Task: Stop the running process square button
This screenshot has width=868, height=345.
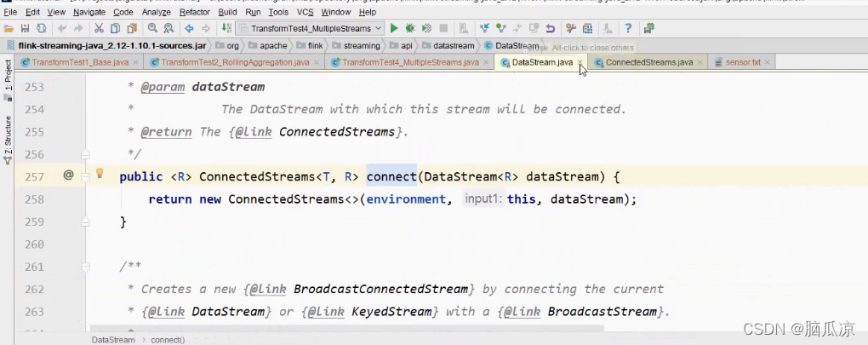Action: point(443,28)
